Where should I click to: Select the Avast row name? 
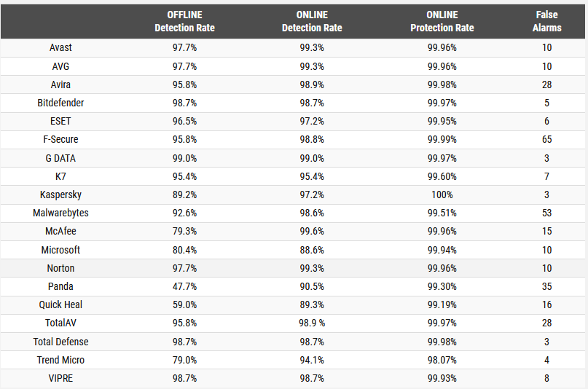[x=60, y=47]
